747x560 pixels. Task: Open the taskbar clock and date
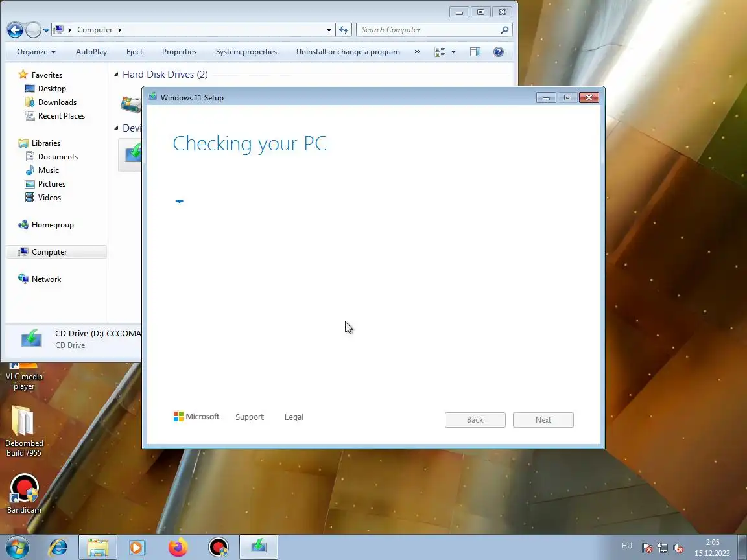coord(712,548)
